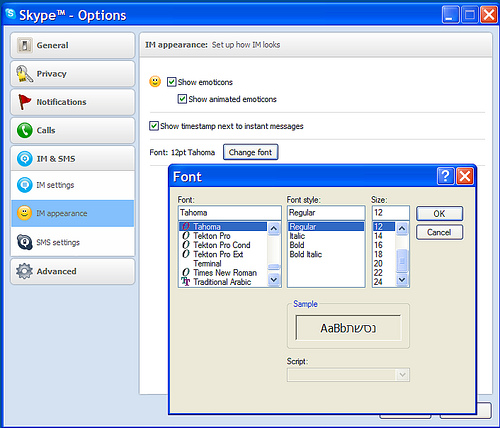Click the Font style input field

click(x=326, y=213)
